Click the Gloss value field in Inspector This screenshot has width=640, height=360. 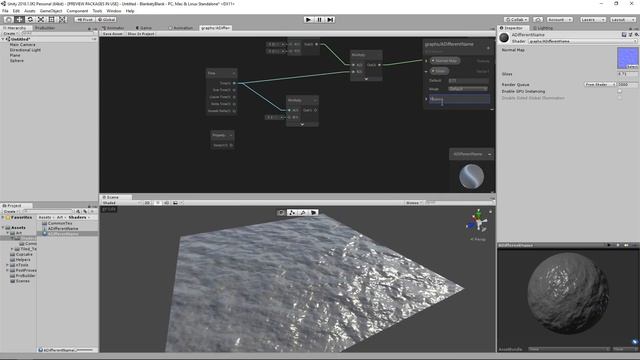tap(628, 74)
